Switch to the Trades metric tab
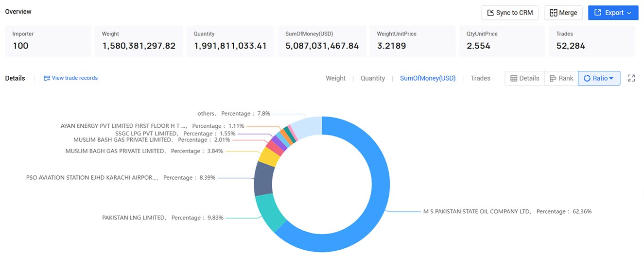 click(480, 78)
